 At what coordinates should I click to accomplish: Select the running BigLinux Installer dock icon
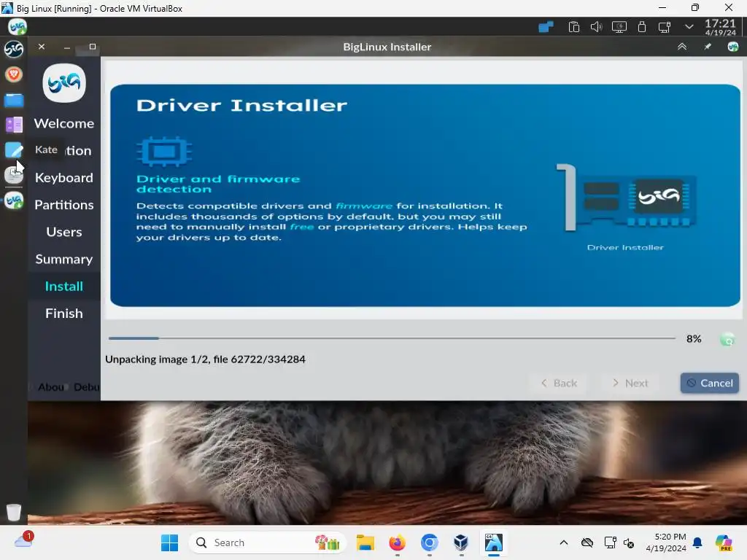click(14, 201)
